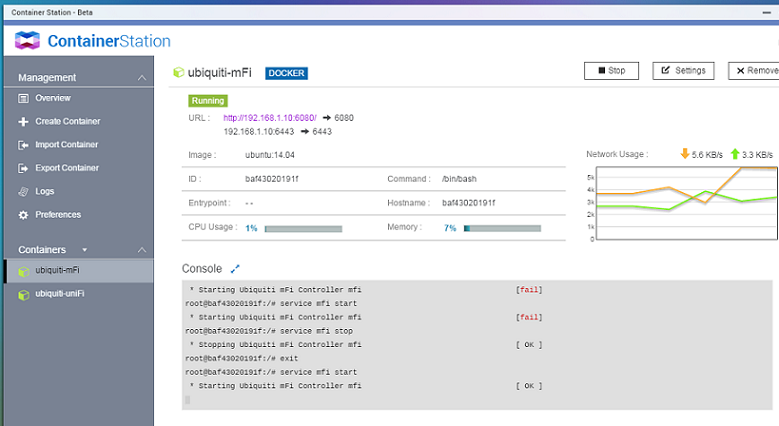The height and width of the screenshot is (426, 779).
Task: Click the Export Container icon
Action: tap(23, 168)
